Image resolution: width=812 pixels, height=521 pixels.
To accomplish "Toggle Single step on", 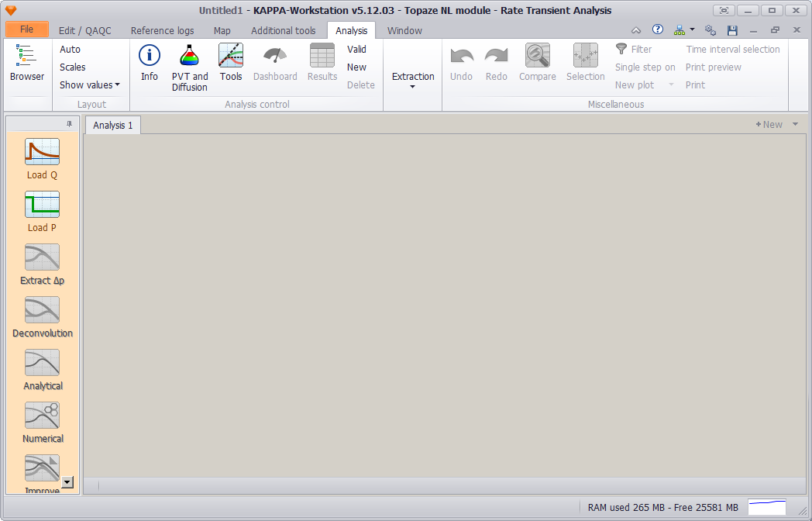I will pos(645,67).
